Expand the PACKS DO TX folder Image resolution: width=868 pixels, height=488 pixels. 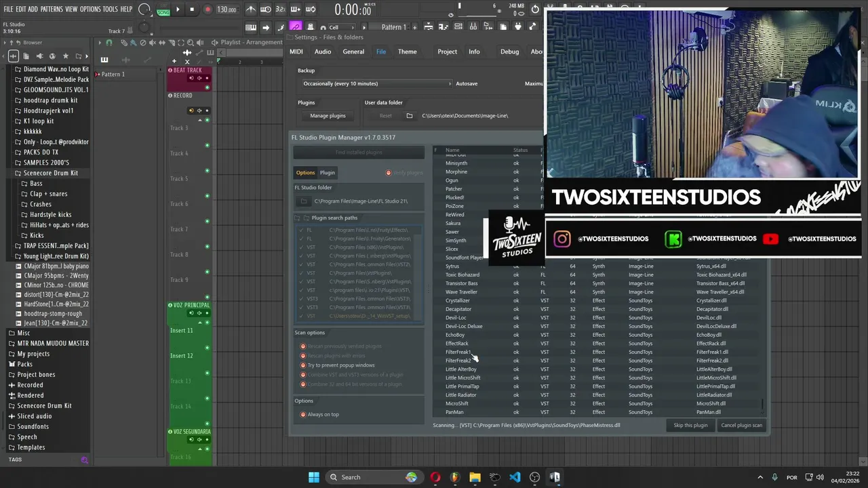tap(41, 152)
